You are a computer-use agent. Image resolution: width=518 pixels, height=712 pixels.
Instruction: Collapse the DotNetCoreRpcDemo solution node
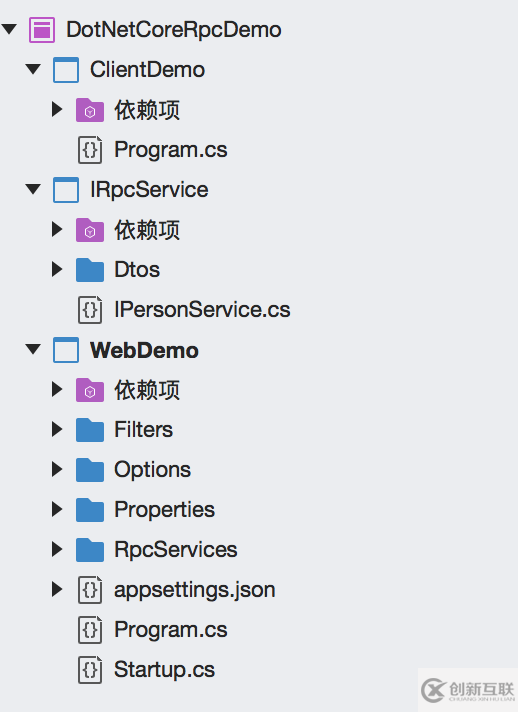point(9,30)
